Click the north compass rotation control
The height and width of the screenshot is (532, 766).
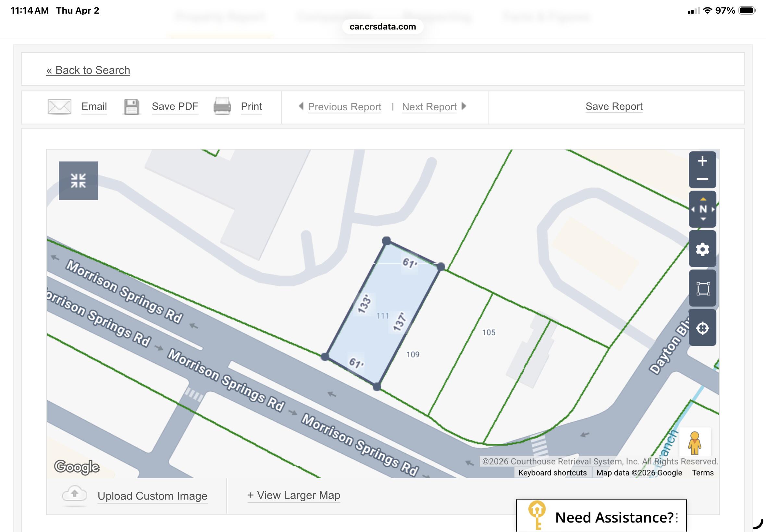click(x=702, y=209)
